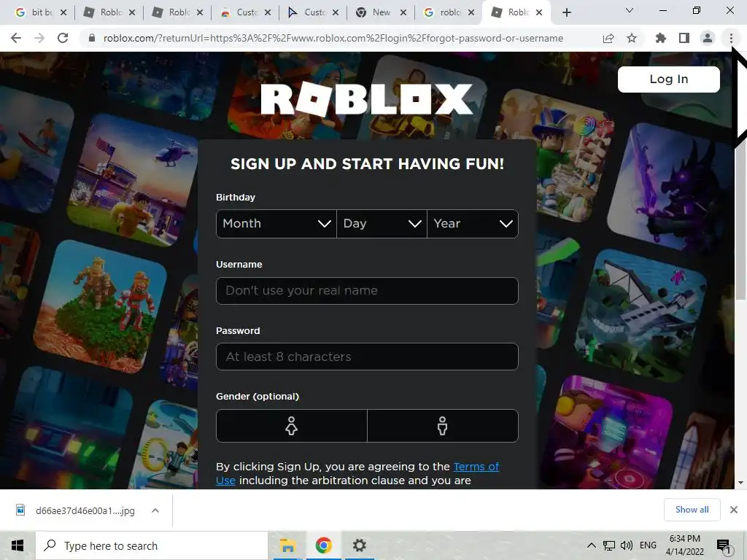
Task: Open the Year birthday dropdown
Action: point(473,223)
